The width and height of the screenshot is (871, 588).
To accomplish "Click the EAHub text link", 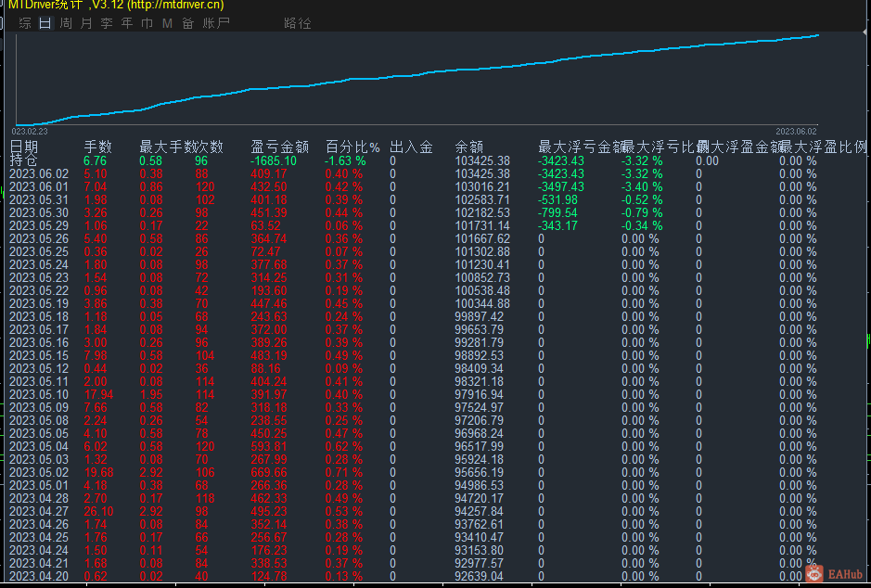I will (845, 574).
